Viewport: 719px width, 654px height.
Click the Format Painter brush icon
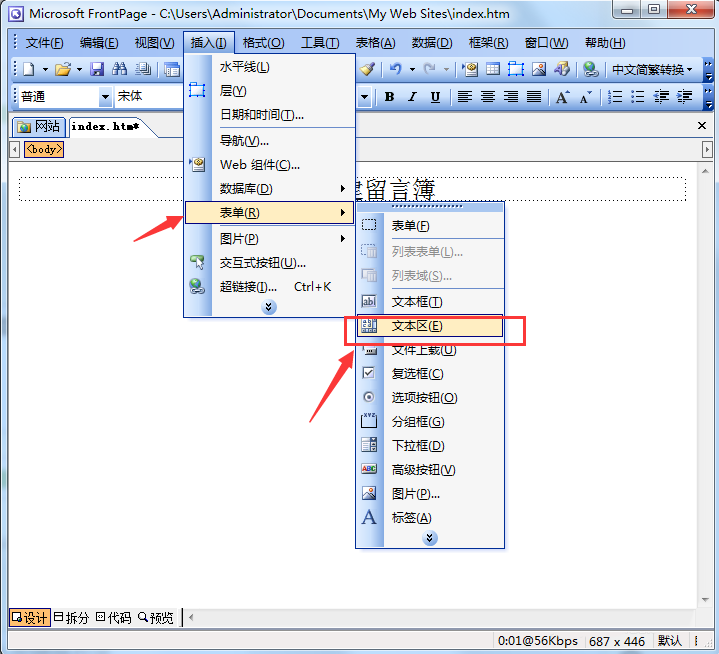coord(367,69)
